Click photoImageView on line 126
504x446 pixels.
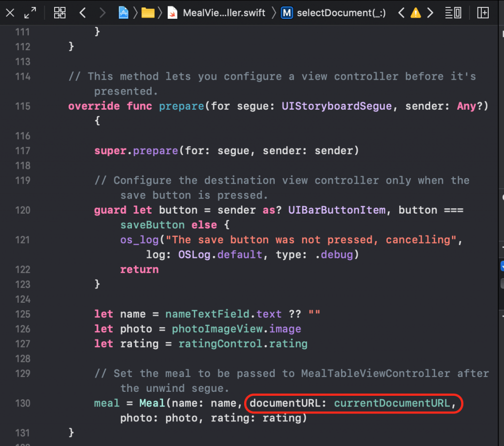(217, 329)
